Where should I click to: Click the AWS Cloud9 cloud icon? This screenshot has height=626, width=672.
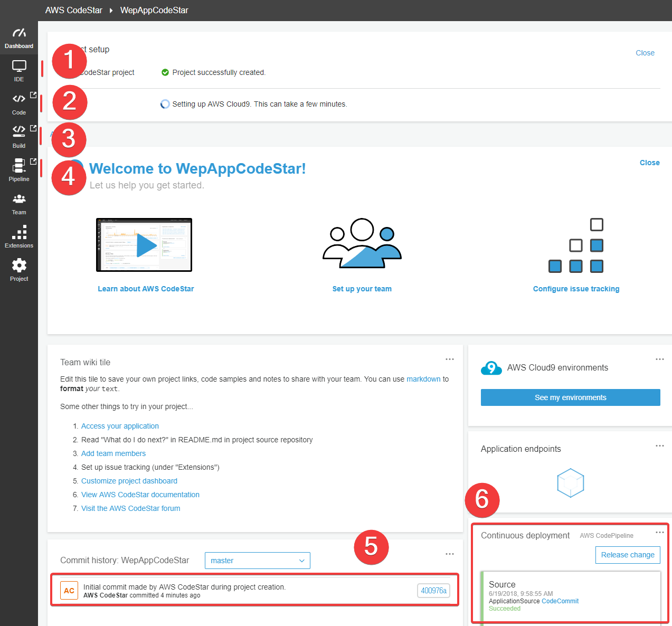[491, 368]
